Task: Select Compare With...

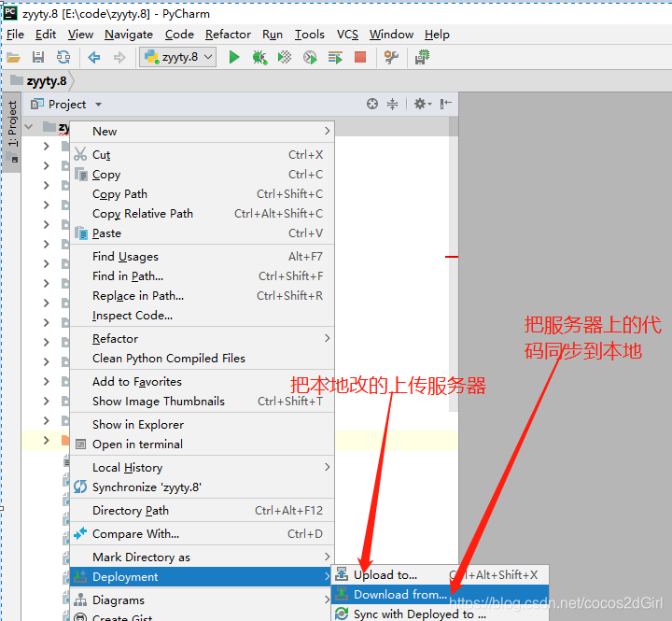Action: tap(202, 534)
